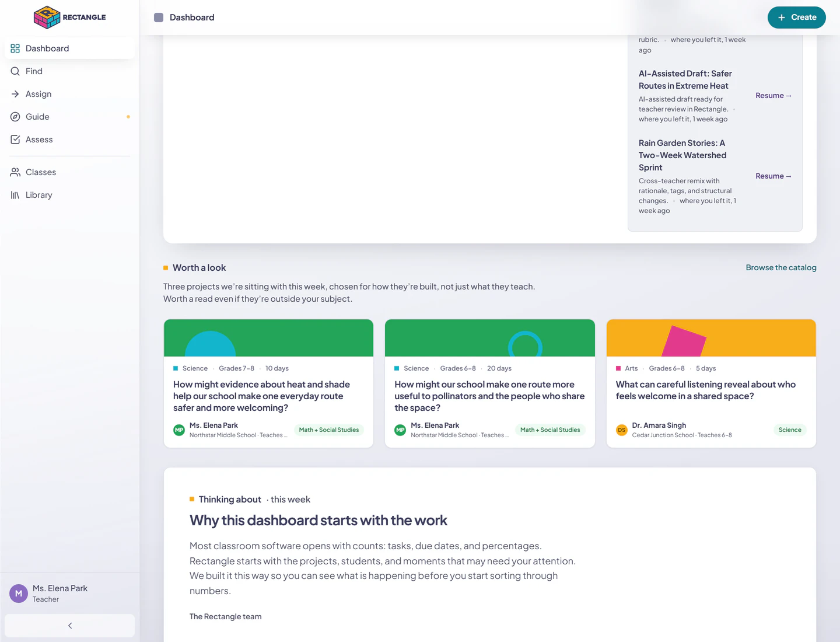
Task: Click the Science tag on Dr. Singh's card
Action: [790, 430]
